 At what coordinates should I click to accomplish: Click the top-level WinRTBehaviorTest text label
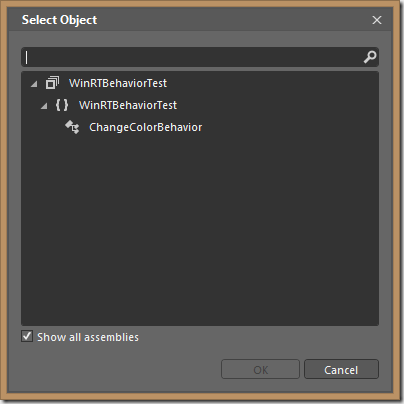[x=118, y=83]
